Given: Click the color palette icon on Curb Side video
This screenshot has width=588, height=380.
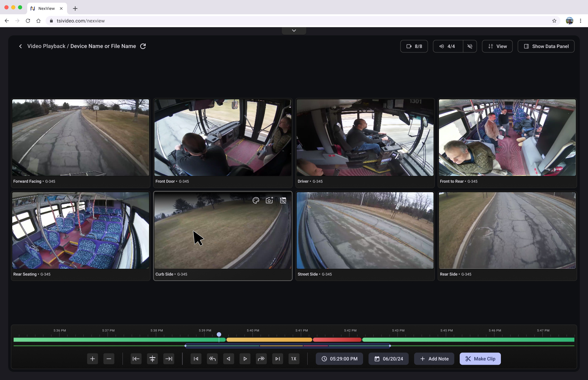Looking at the screenshot, I should pyautogui.click(x=256, y=200).
